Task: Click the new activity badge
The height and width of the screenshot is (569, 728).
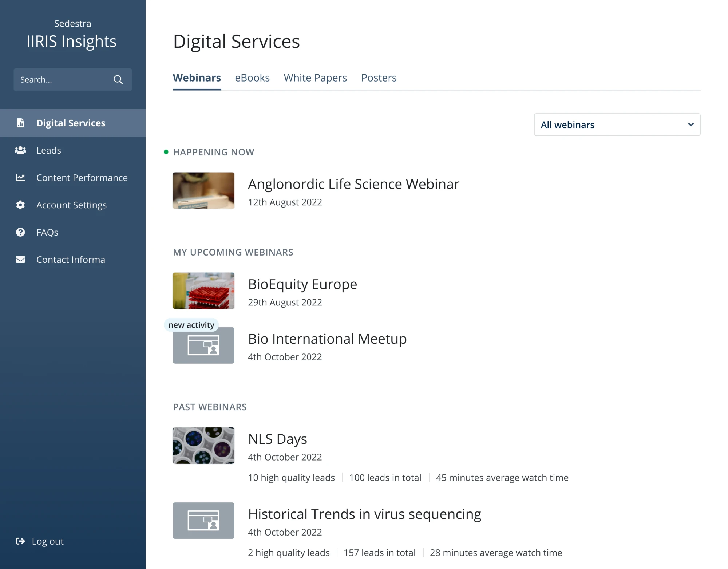Action: 191,325
